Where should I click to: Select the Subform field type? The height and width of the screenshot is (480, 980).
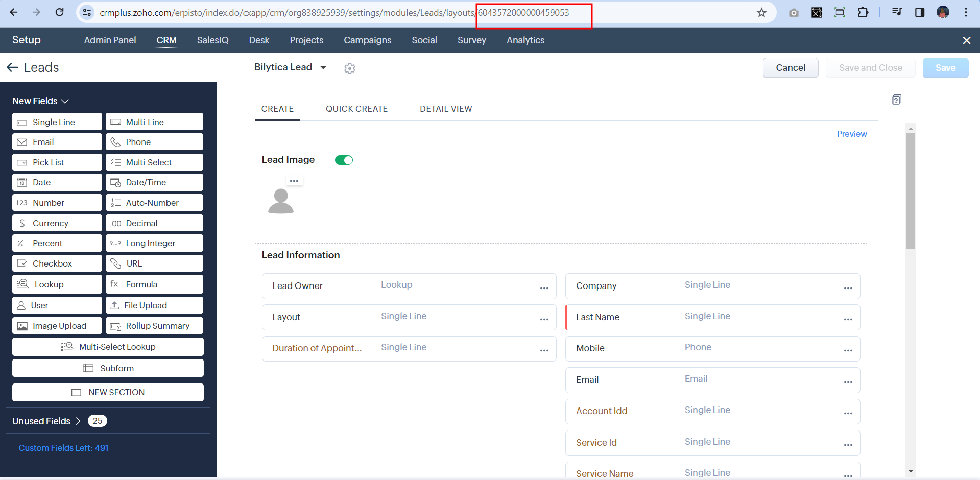pyautogui.click(x=108, y=368)
